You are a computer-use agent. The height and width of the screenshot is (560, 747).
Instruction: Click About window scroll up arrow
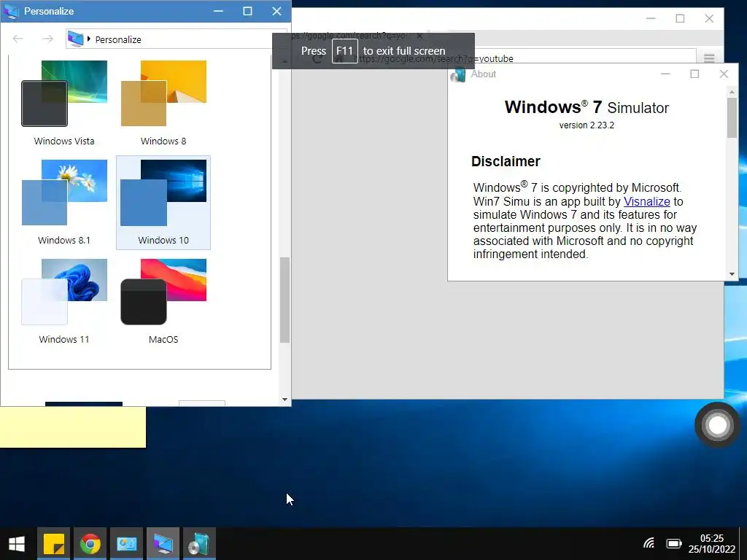[732, 92]
